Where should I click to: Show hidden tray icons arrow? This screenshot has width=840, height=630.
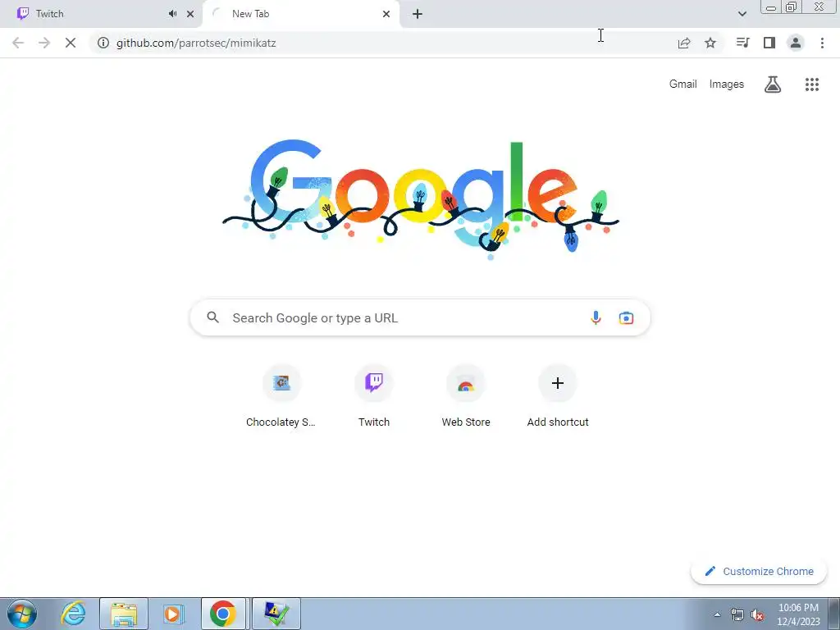[x=717, y=614]
